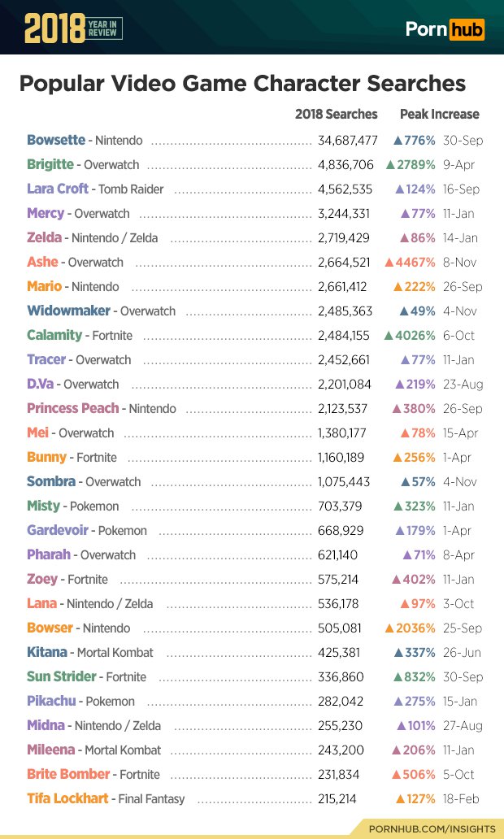Click the 30-Sep date in Bowsette row
The height and width of the screenshot is (839, 504).
tap(463, 141)
